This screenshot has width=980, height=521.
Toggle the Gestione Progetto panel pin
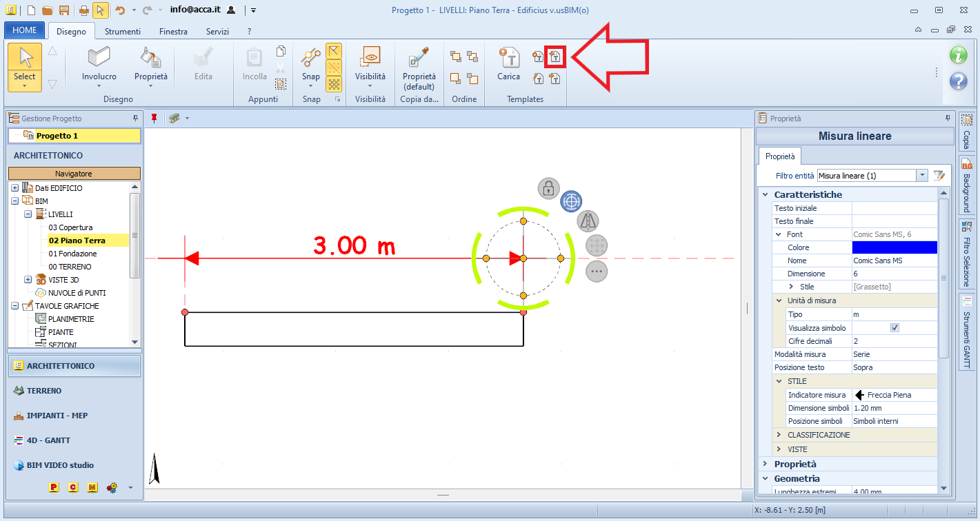(135, 119)
